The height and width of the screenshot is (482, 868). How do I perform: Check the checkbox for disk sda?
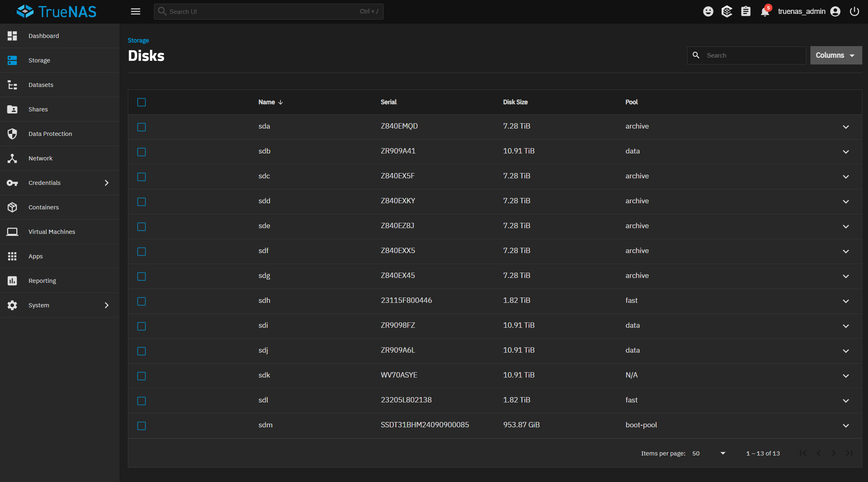[x=141, y=127]
